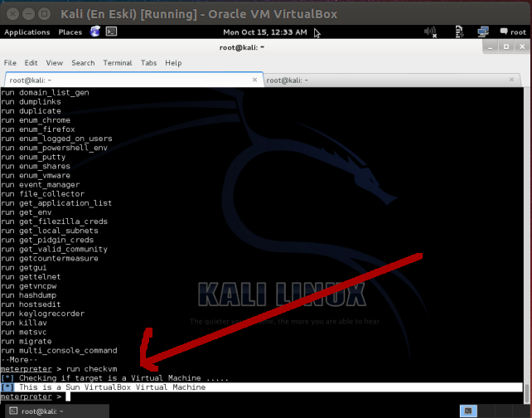Click the 'run file_collector' line
The image size is (532, 418).
click(x=42, y=194)
